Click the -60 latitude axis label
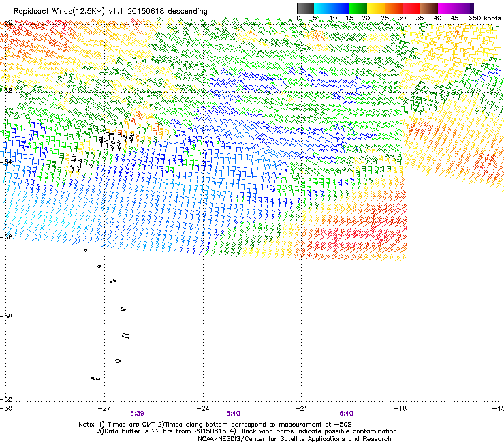 pos(6,399)
